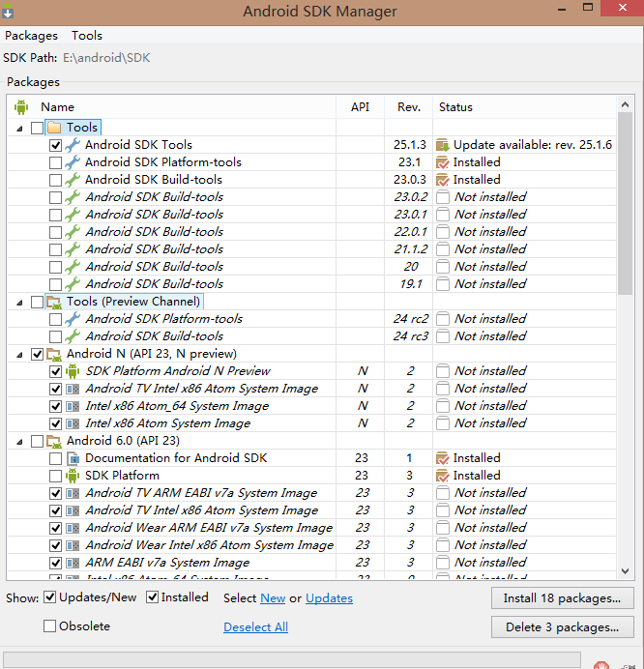Click the Tools (Preview Channel) folder icon
644x669 pixels.
coord(54,302)
